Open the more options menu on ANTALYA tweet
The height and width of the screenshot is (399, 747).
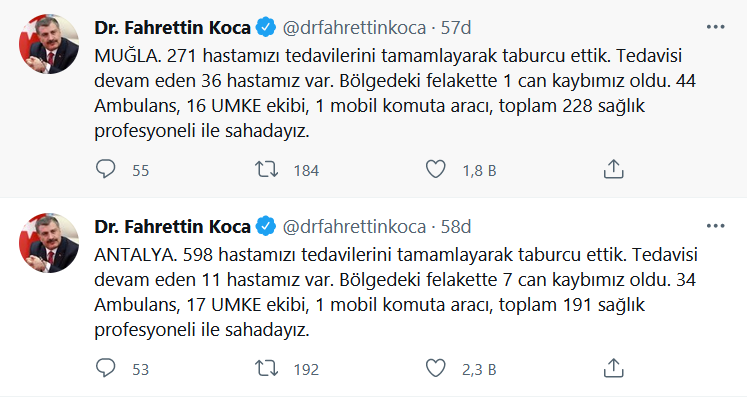tap(715, 226)
